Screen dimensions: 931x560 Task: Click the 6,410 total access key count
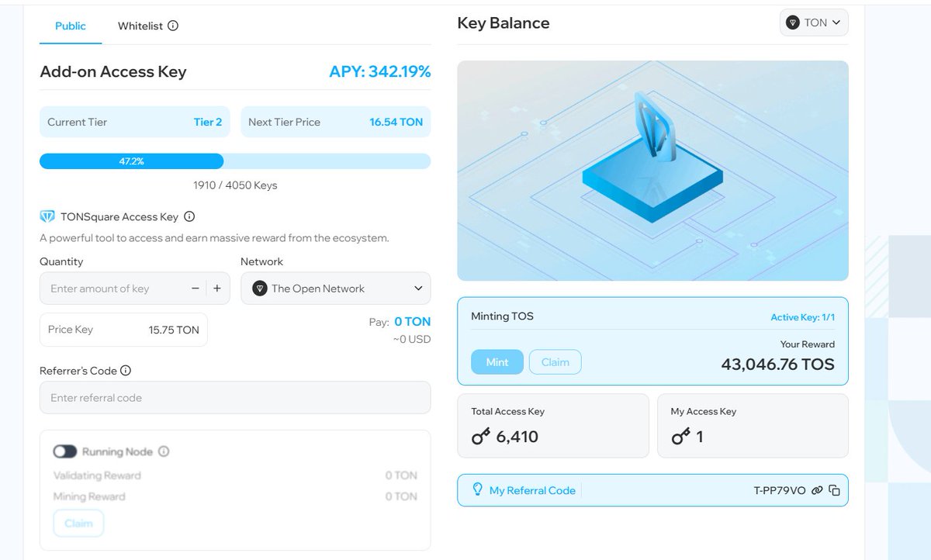click(517, 437)
